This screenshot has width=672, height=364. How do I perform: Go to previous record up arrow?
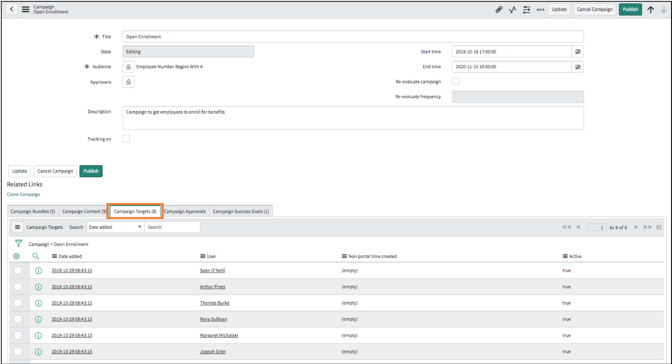[651, 9]
